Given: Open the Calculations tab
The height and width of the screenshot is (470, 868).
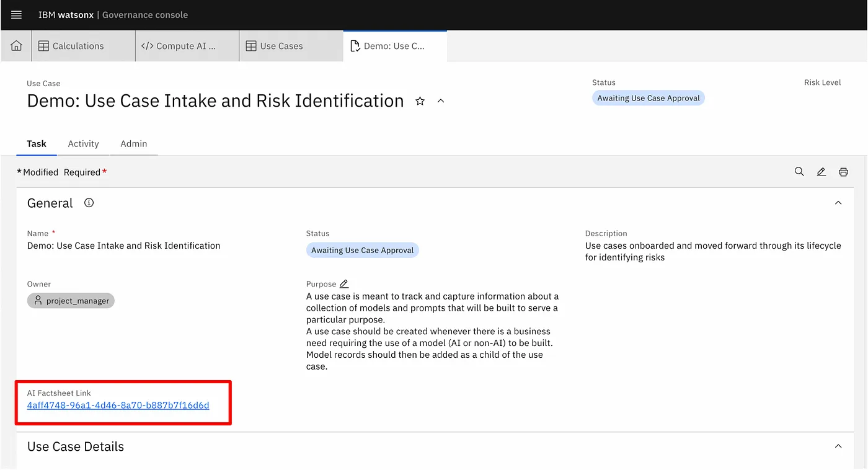Looking at the screenshot, I should coord(77,46).
